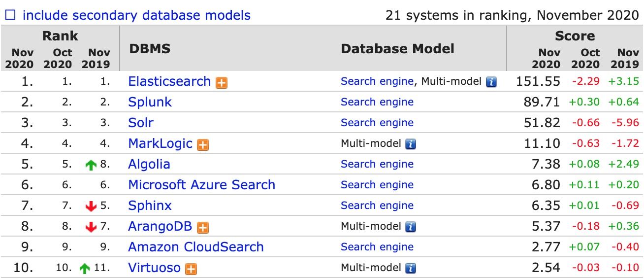This screenshot has width=644, height=278.
Task: Click the Sphinx DBMS link
Action: click(x=150, y=206)
